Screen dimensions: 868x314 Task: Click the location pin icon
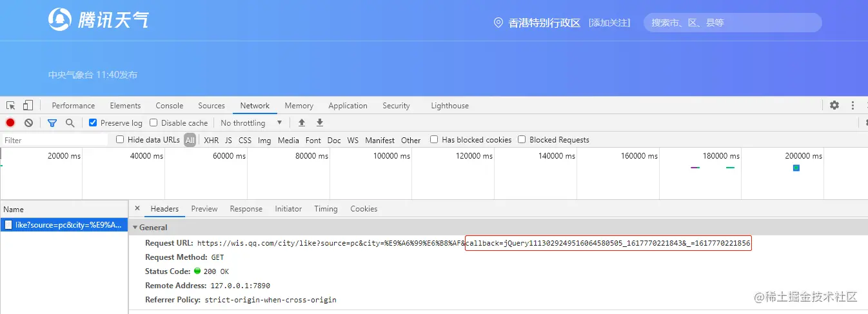click(498, 23)
